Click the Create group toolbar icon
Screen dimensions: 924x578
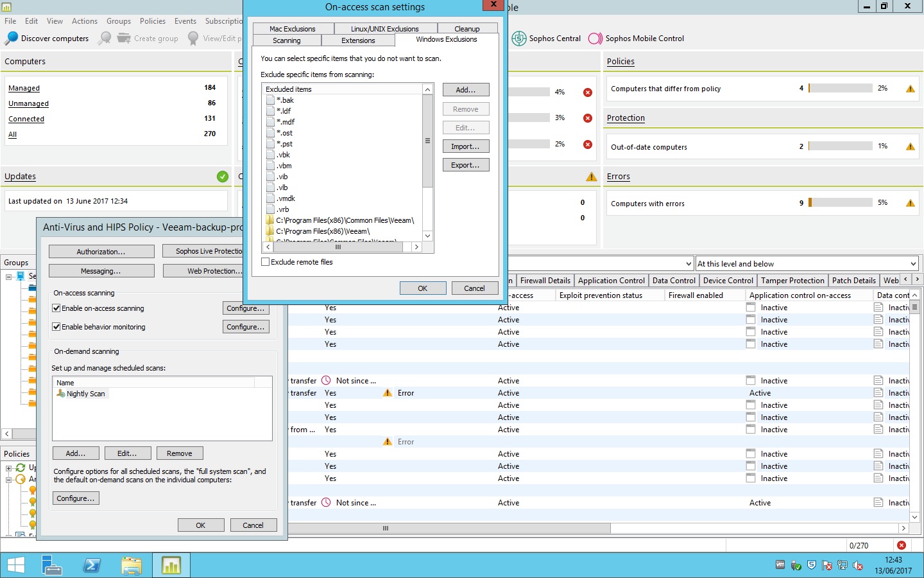pos(124,39)
